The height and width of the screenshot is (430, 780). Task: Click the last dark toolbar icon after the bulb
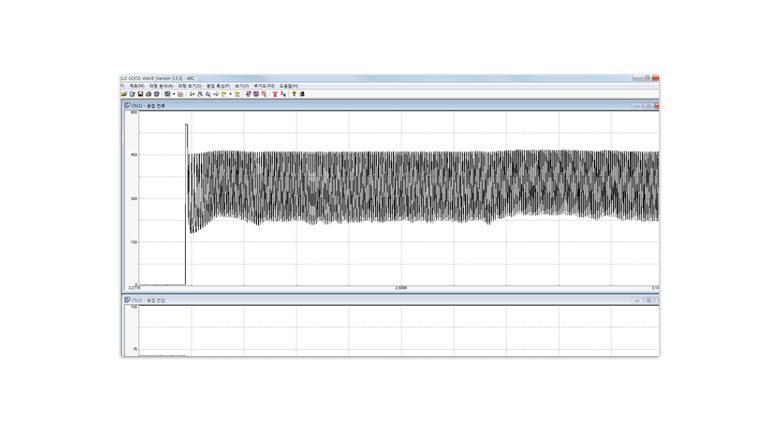(302, 94)
